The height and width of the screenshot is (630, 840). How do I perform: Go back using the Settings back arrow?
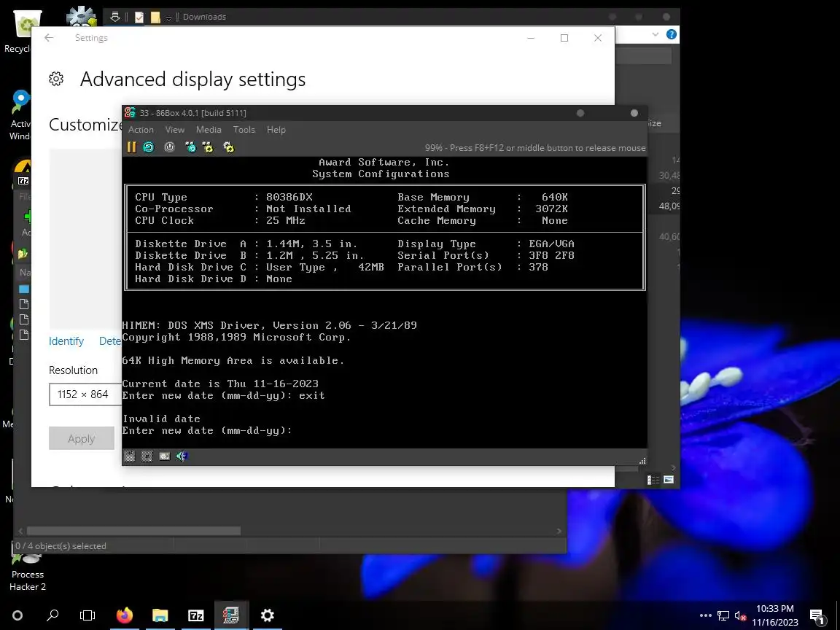tap(49, 37)
